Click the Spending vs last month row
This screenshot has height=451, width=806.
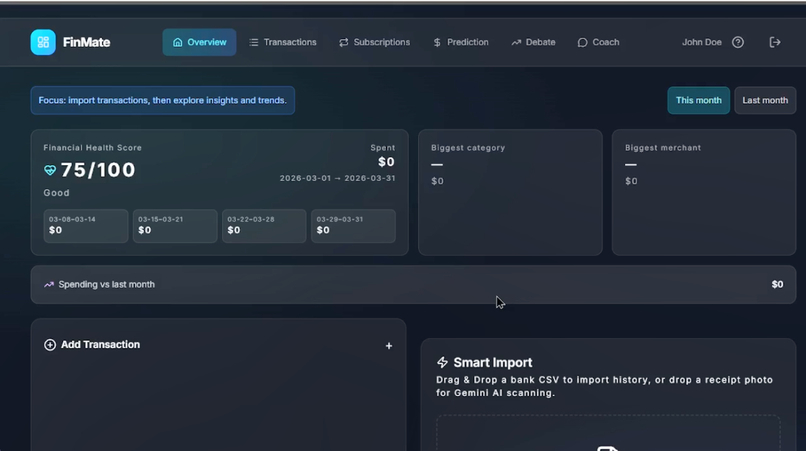(x=413, y=284)
